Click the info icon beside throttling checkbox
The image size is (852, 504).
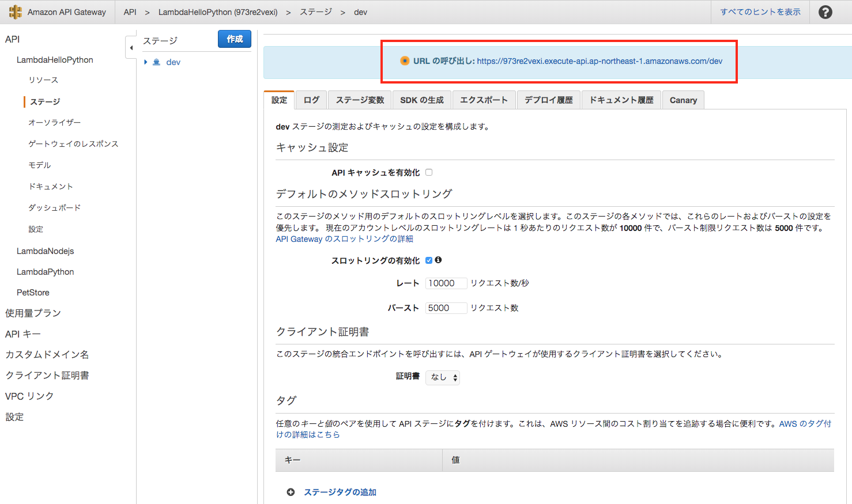coord(438,260)
